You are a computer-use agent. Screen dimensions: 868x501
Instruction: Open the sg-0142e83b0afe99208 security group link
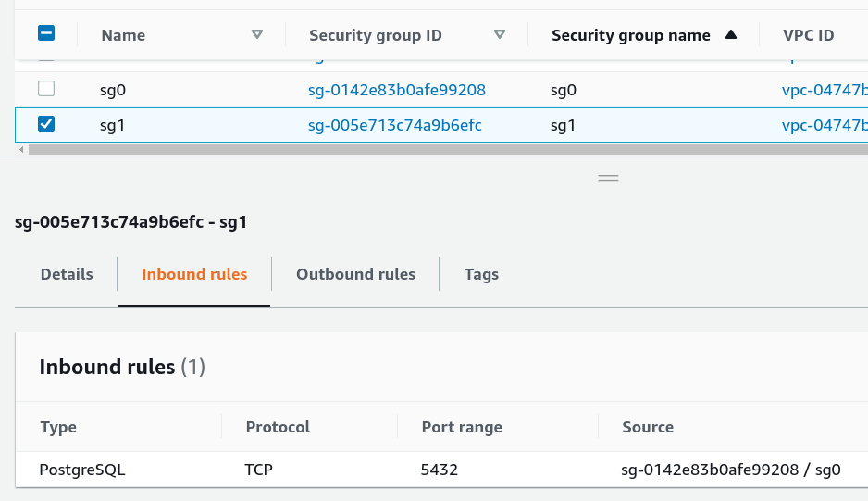click(x=397, y=90)
